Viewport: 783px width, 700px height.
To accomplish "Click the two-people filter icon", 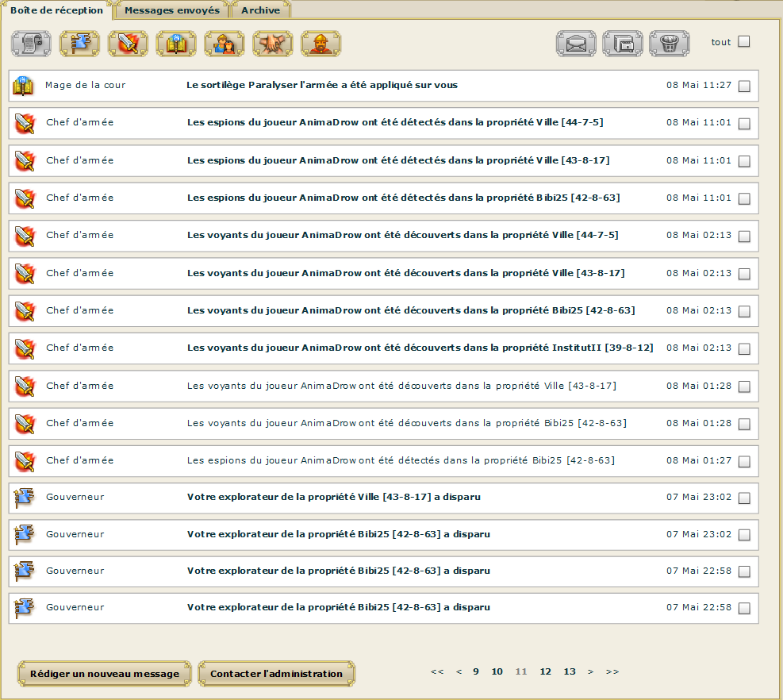I will pos(225,43).
